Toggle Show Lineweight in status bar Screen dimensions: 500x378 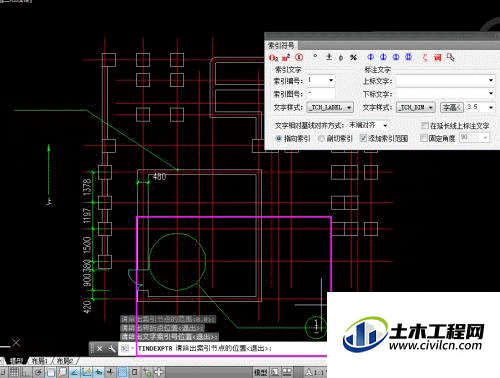pyautogui.click(x=110, y=372)
